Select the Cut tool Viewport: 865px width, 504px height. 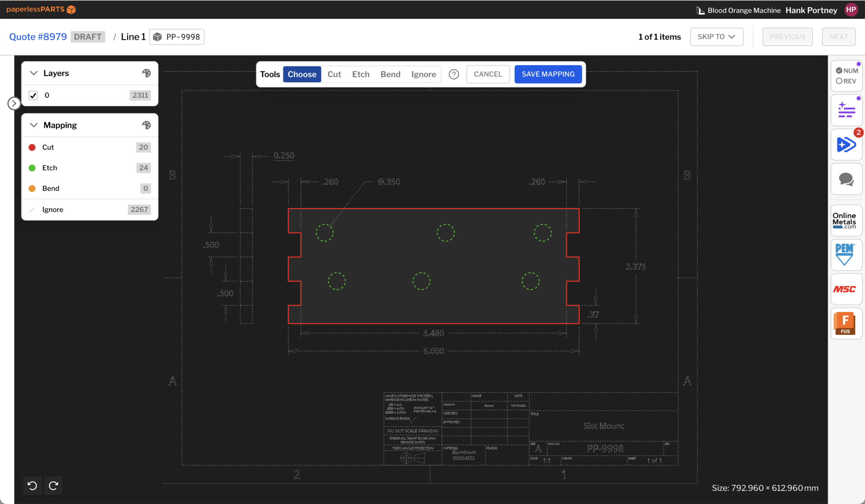tap(334, 74)
